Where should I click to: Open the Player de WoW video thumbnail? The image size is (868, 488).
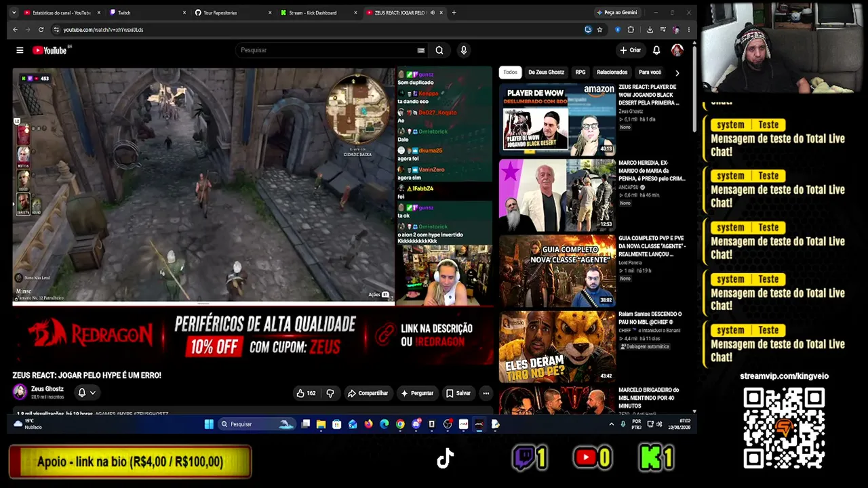557,119
